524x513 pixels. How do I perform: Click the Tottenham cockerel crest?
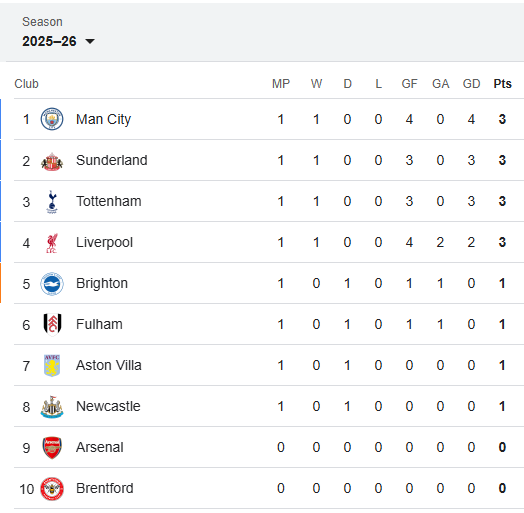[x=52, y=202]
